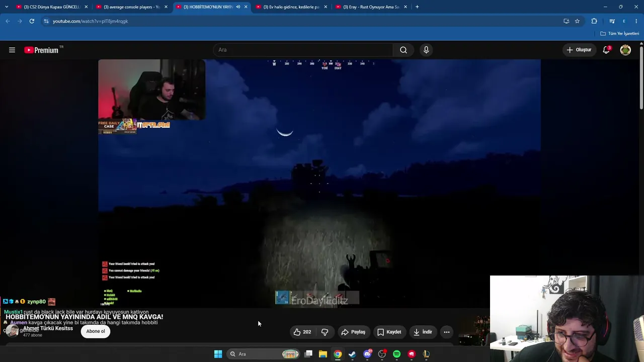Screen dimensions: 644x362
Task: Switch to the Ev halüs gidince tab
Action: [291, 7]
